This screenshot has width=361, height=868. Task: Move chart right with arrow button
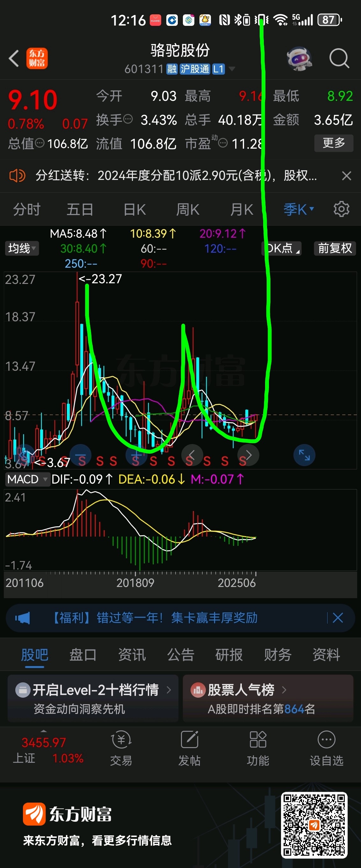[x=248, y=455]
